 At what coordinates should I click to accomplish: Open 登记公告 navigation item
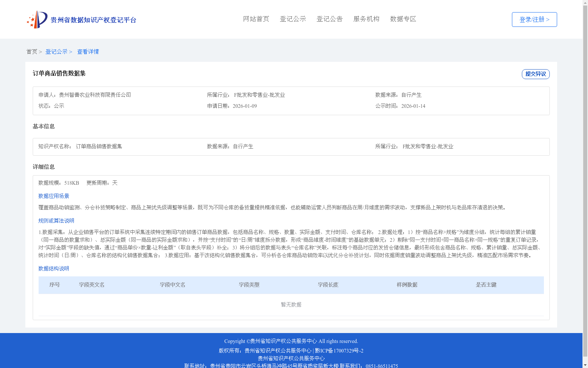[x=330, y=19]
